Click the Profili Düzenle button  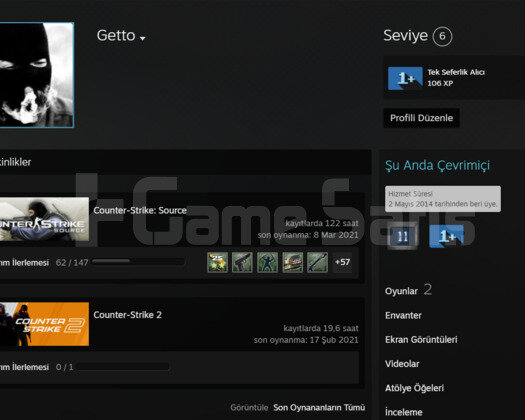421,118
